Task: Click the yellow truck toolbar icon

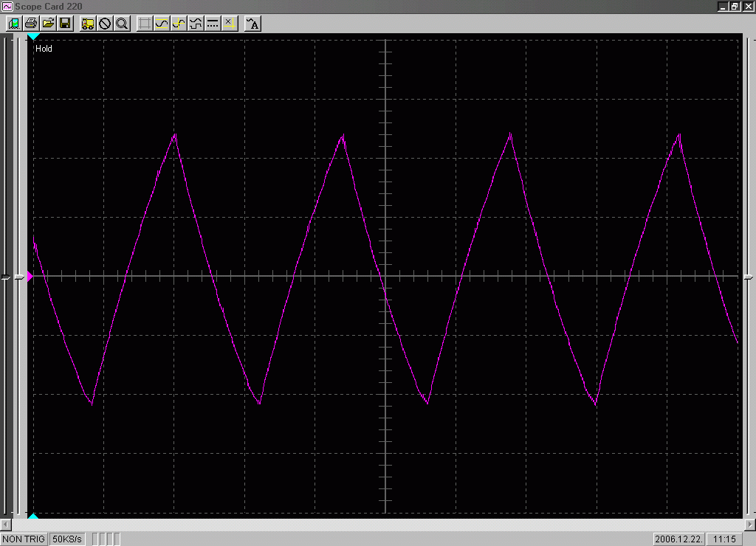Action: pos(88,23)
